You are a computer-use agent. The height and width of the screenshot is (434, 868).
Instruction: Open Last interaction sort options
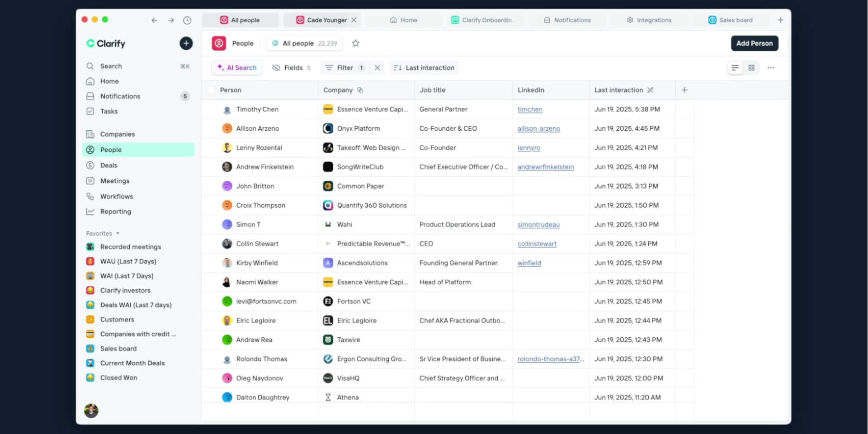point(424,68)
